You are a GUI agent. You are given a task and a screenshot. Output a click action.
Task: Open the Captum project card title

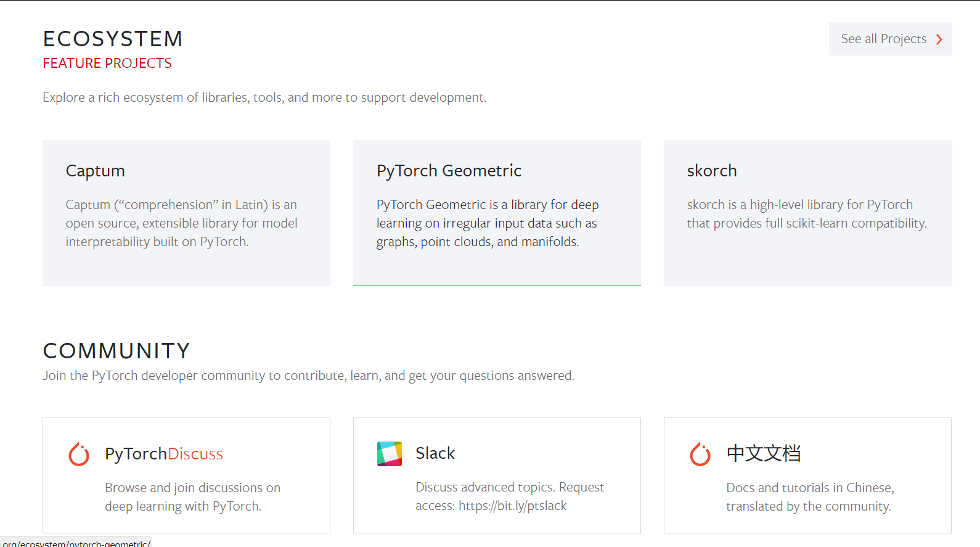pos(96,171)
